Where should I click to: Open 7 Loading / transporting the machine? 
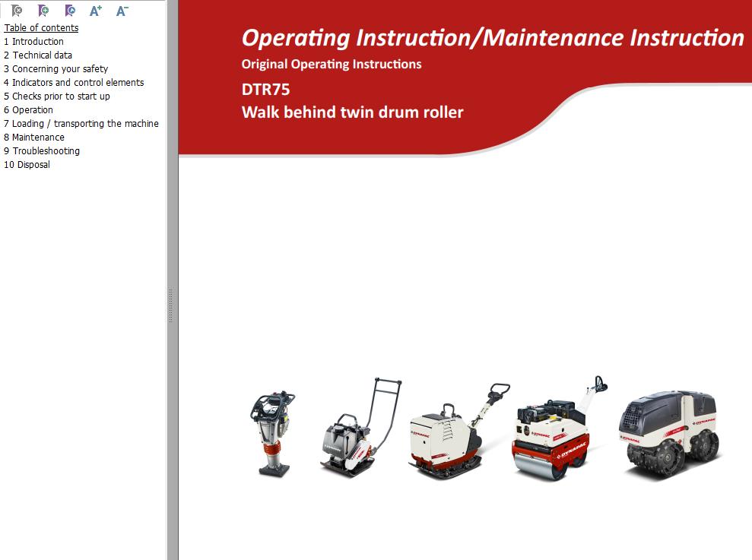(81, 124)
